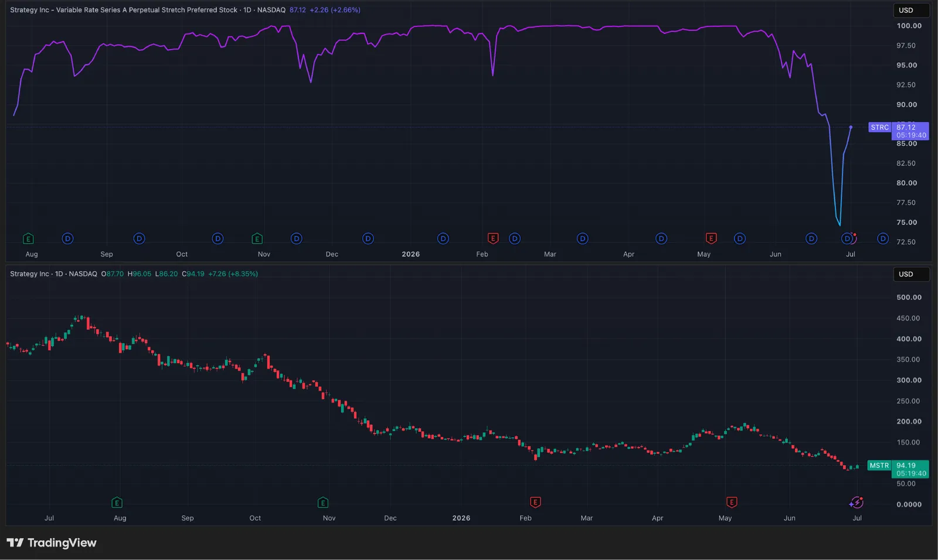
Task: Open dividend marker with red dot above Jul
Action: click(848, 238)
